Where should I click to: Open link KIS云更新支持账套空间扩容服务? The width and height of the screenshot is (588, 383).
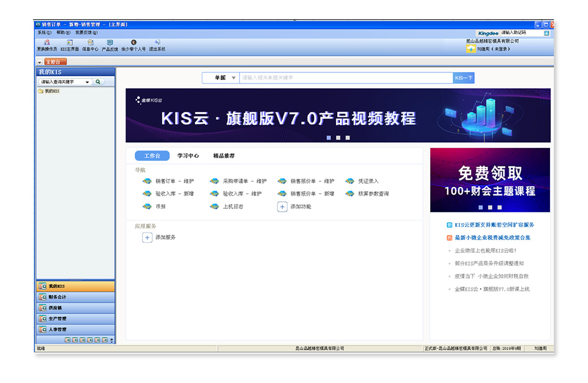pyautogui.click(x=494, y=225)
